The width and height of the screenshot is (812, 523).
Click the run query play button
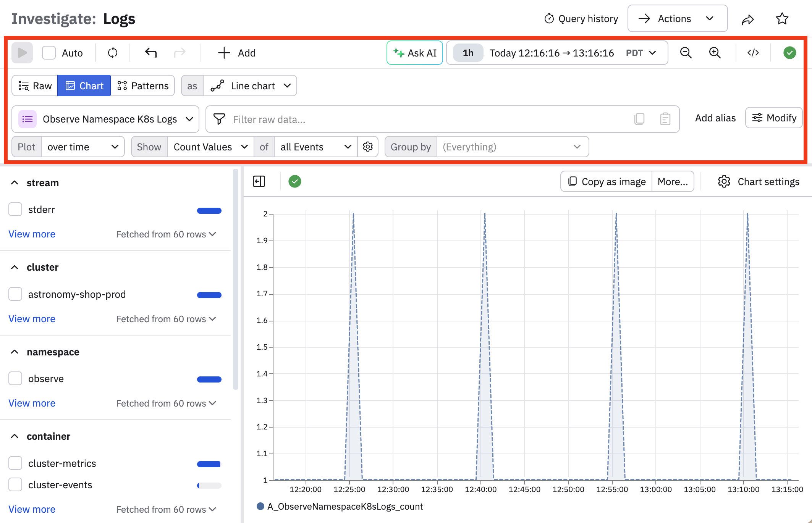[x=22, y=53]
